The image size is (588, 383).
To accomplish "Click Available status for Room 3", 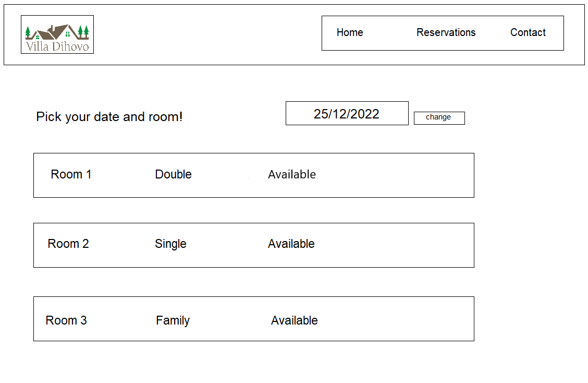I will (295, 320).
